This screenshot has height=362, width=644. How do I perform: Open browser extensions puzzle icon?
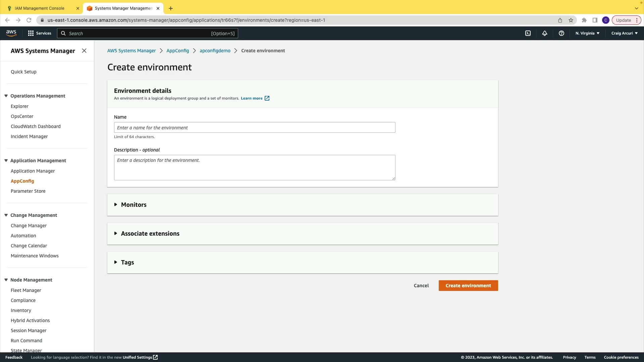[x=584, y=20]
